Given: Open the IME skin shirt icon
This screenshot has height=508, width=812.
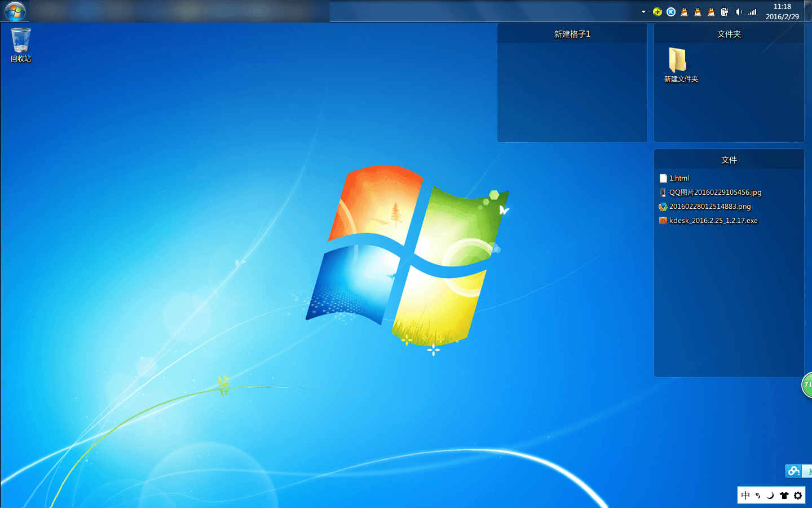Looking at the screenshot, I should [784, 495].
